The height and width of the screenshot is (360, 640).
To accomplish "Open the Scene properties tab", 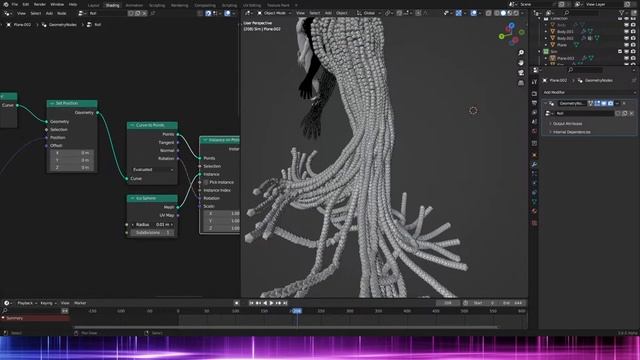I will [534, 122].
